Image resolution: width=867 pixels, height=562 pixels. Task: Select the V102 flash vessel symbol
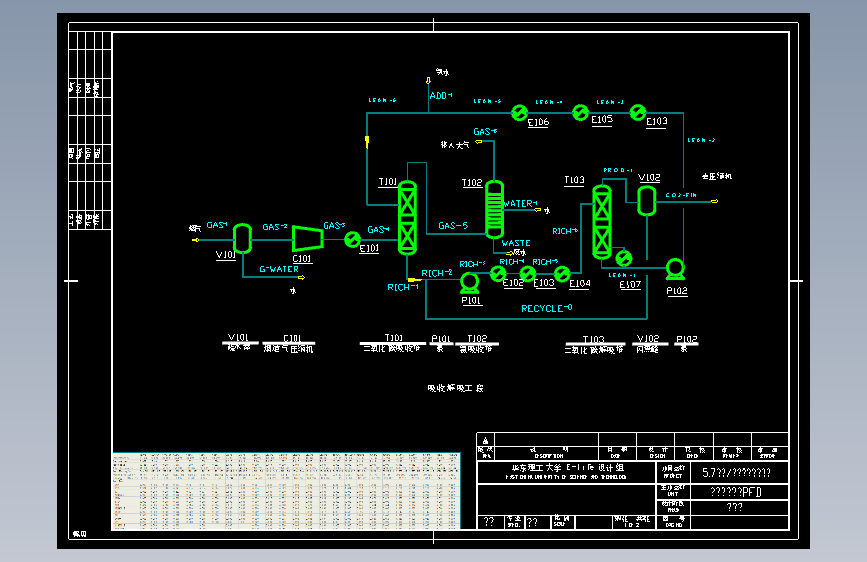click(x=647, y=201)
